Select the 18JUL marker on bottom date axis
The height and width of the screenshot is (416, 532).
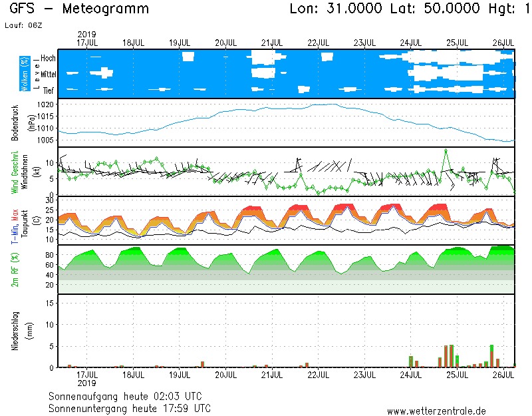(x=134, y=375)
